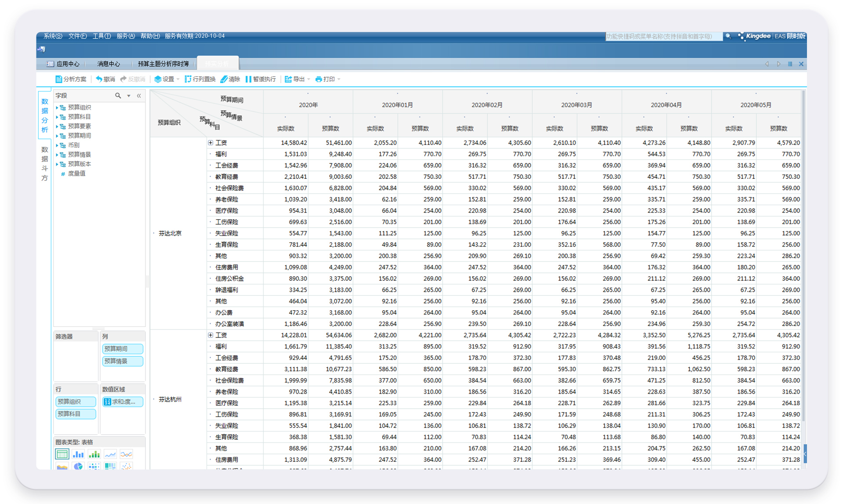Click the 预算科目 chip in 行 area

(76, 414)
